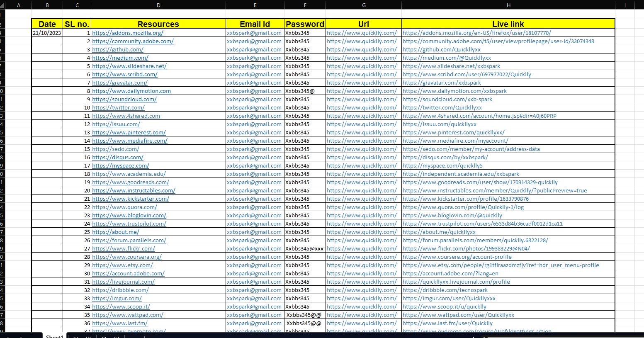644x338 pixels.
Task: Switch to the Sheet2 tab
Action: point(81,336)
